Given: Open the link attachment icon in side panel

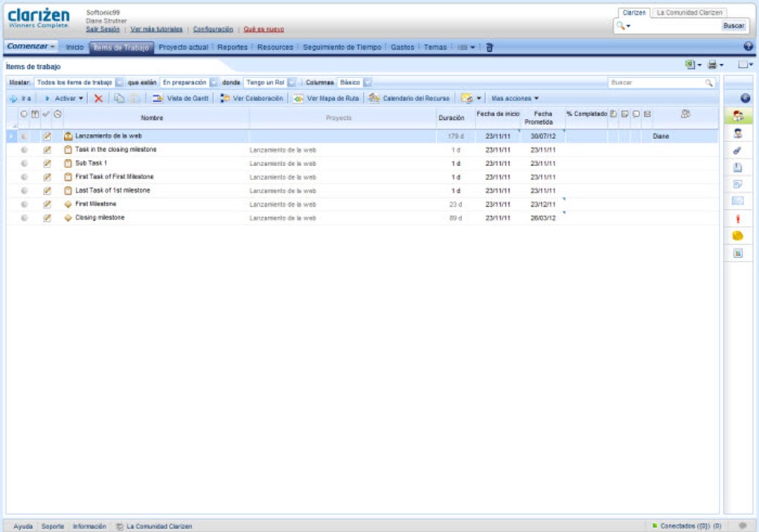Looking at the screenshot, I should (x=737, y=150).
